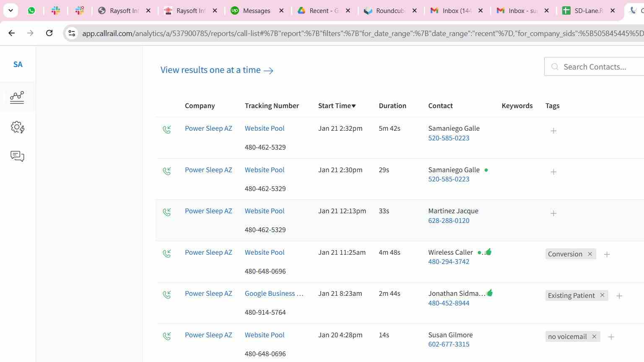Click inbound call icon for 12:13pm call

[167, 212]
